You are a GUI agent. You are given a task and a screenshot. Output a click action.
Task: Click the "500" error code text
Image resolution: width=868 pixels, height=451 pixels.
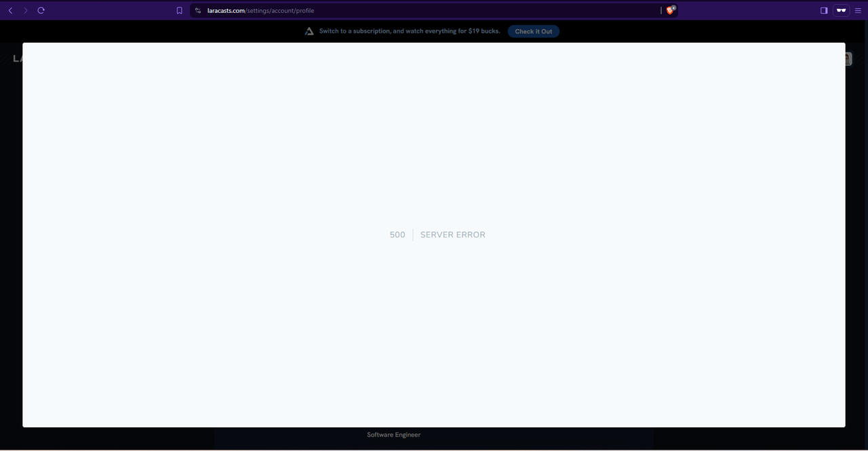tap(397, 235)
